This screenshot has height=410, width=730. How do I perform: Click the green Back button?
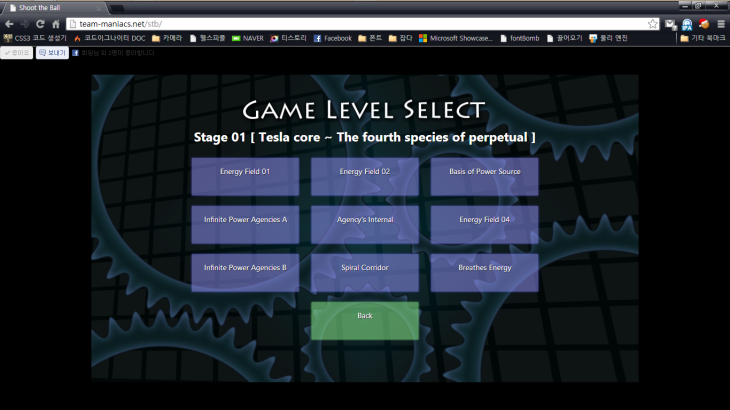[365, 321]
